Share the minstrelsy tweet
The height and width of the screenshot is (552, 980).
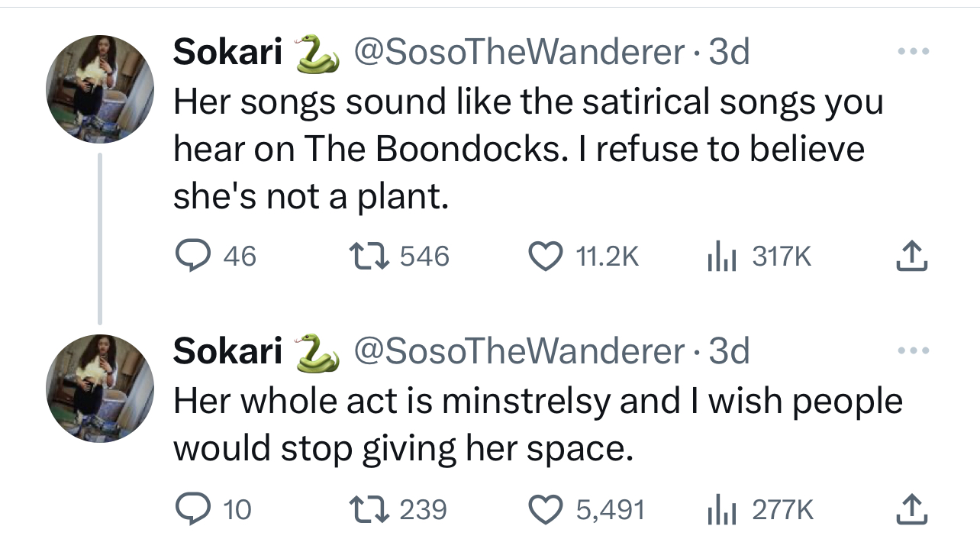click(913, 509)
